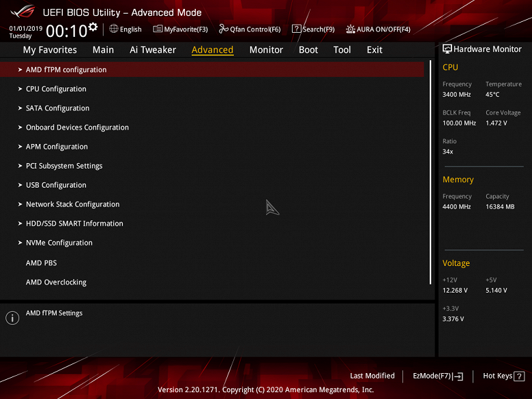Click the CPU temperature 45°C value
This screenshot has width=532, height=399.
(492, 95)
